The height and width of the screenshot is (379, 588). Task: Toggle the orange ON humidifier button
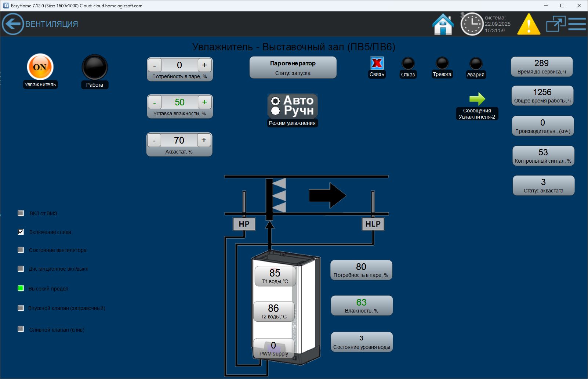click(40, 67)
